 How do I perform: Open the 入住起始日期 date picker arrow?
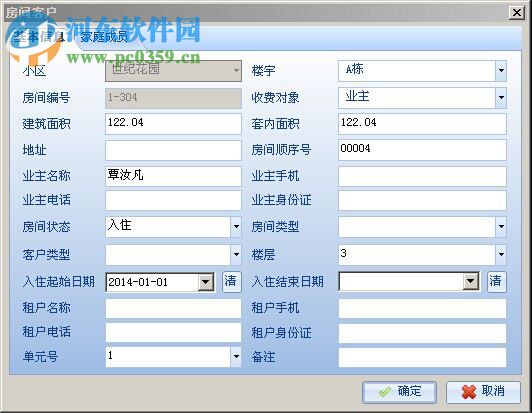pyautogui.click(x=206, y=282)
